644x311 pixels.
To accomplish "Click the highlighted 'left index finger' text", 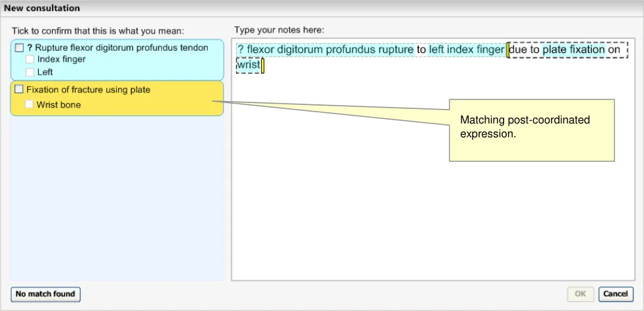I will click(466, 50).
